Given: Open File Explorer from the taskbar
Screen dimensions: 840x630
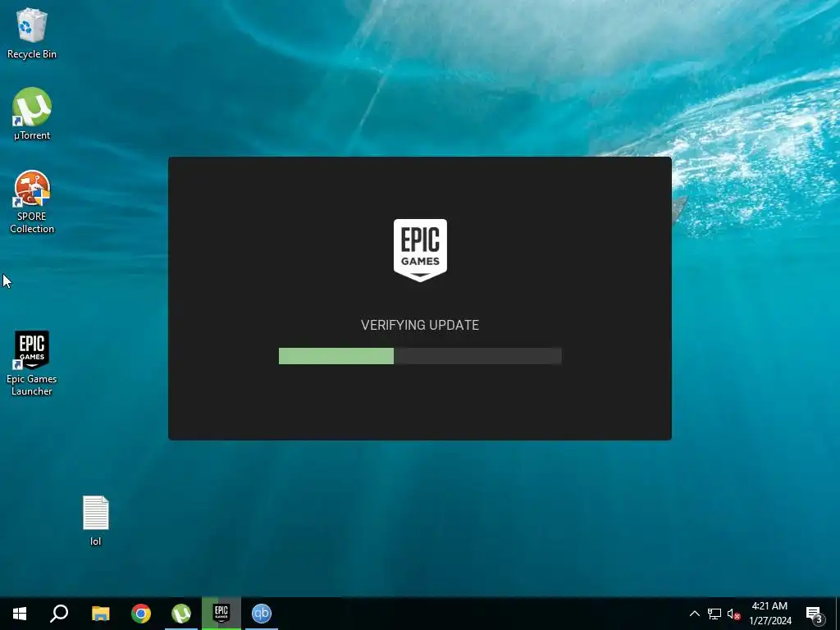Looking at the screenshot, I should point(100,614).
